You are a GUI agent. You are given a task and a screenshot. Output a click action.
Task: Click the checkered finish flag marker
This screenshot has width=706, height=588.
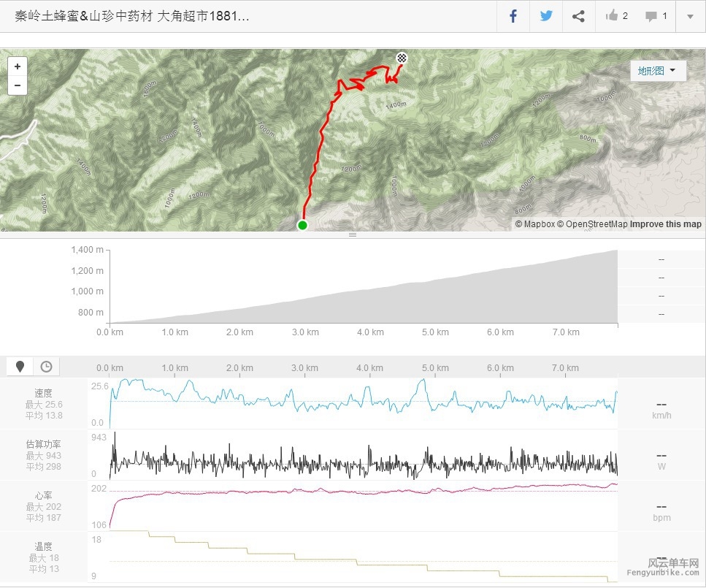402,58
